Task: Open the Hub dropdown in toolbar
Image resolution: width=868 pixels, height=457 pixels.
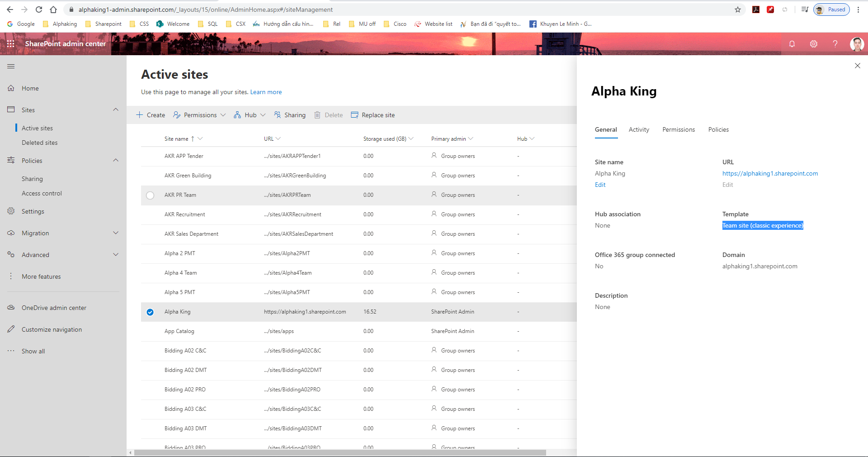Action: [x=250, y=115]
